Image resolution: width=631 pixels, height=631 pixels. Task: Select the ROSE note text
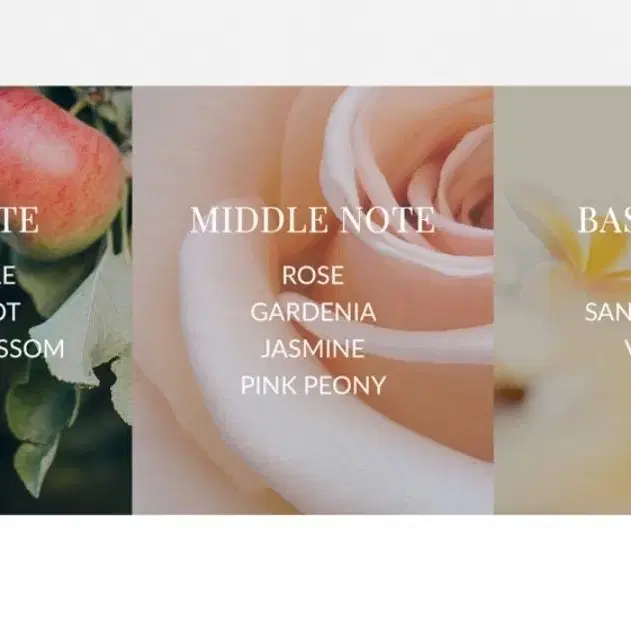[x=313, y=275]
